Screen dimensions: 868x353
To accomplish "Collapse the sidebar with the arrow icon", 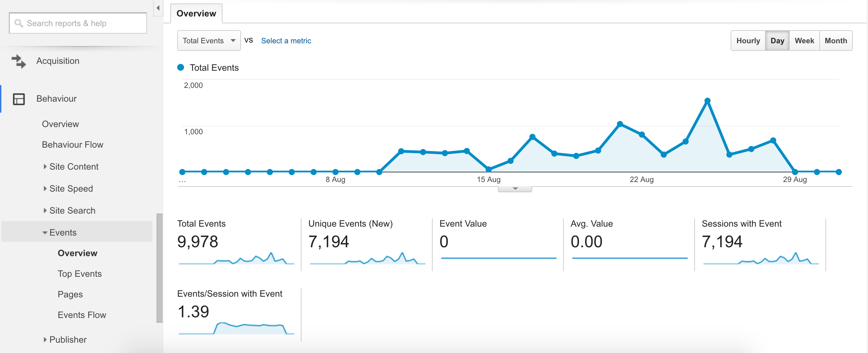I will [x=158, y=8].
